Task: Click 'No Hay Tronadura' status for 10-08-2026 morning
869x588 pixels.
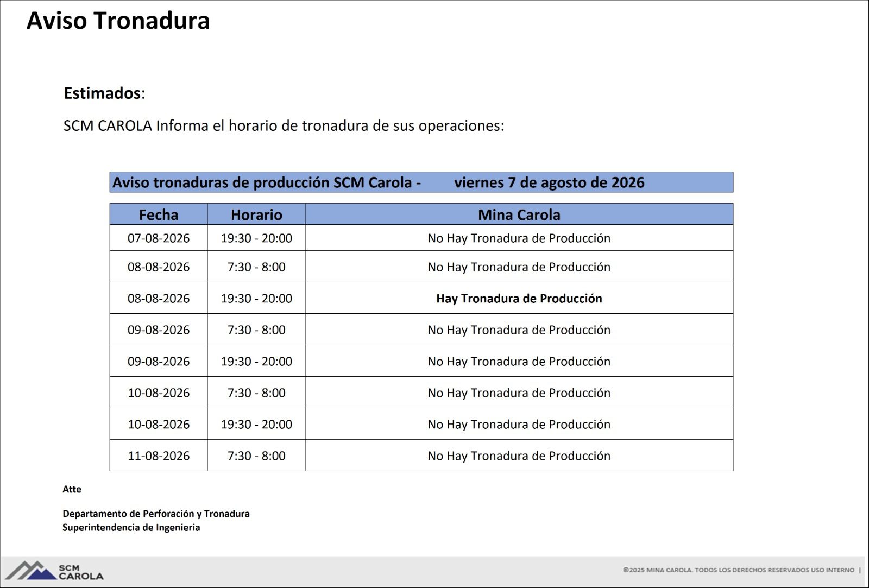Action: pos(519,393)
